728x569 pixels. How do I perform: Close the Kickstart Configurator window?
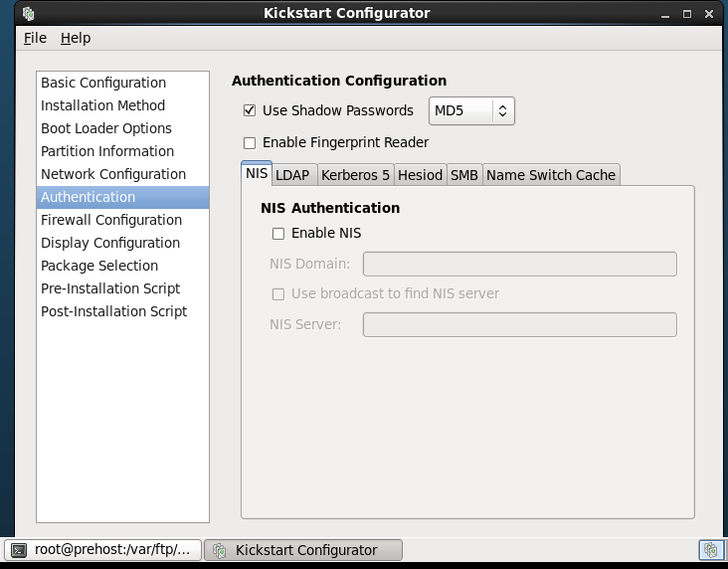[709, 14]
